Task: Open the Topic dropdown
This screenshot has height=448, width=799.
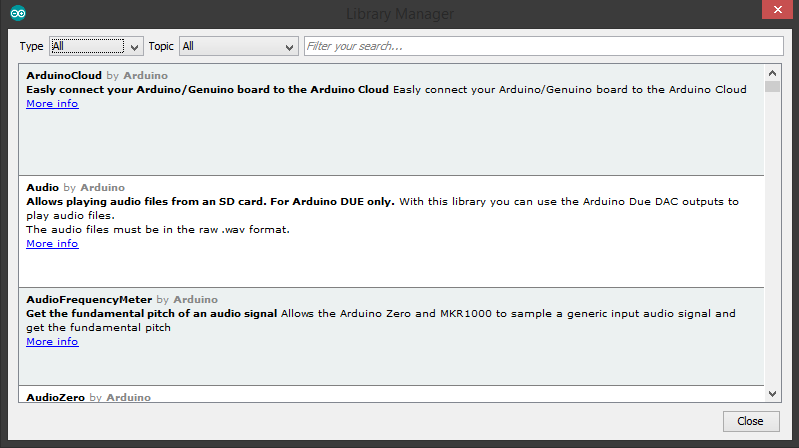Action: 238,46
